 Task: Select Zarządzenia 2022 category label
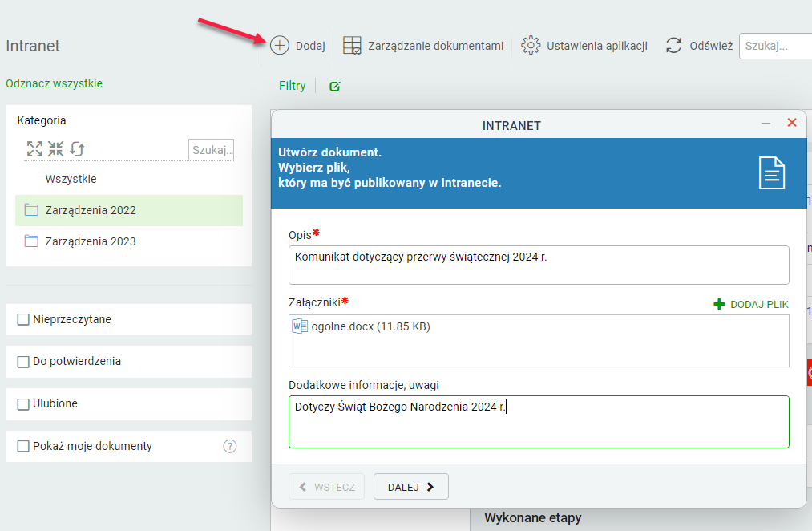[x=91, y=210]
